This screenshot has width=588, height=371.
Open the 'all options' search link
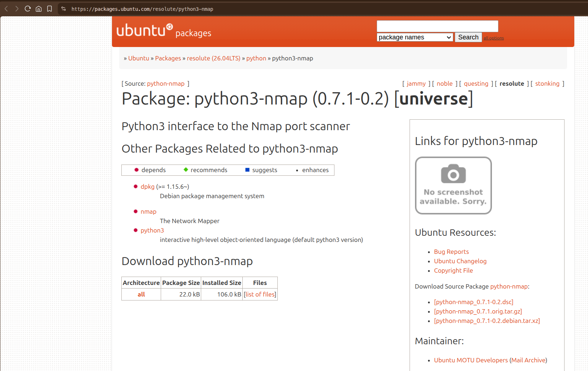493,38
